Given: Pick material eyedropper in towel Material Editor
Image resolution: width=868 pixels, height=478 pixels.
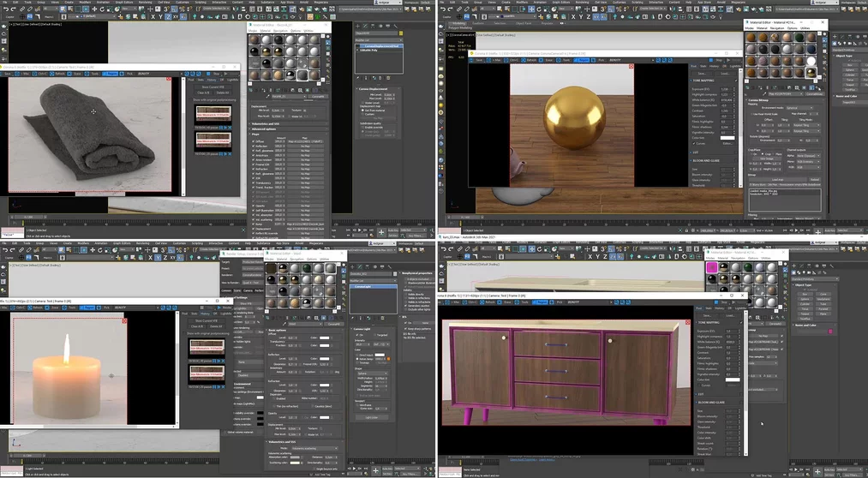Looking at the screenshot, I should click(268, 96).
